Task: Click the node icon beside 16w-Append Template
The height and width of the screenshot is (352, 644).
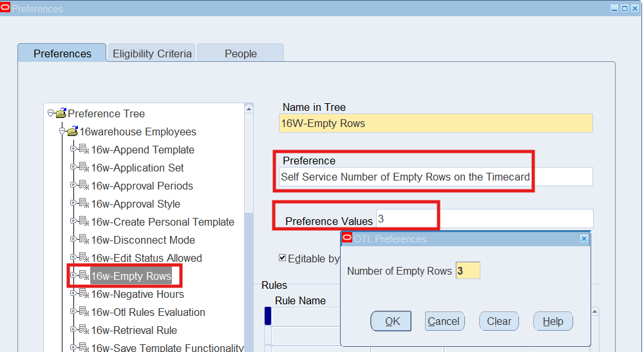Action: (x=84, y=150)
